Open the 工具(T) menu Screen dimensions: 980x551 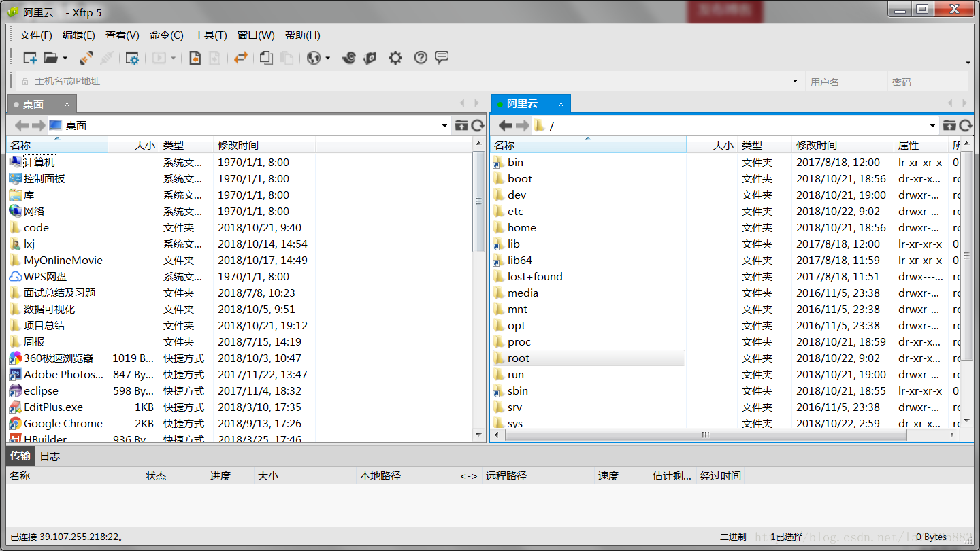210,35
